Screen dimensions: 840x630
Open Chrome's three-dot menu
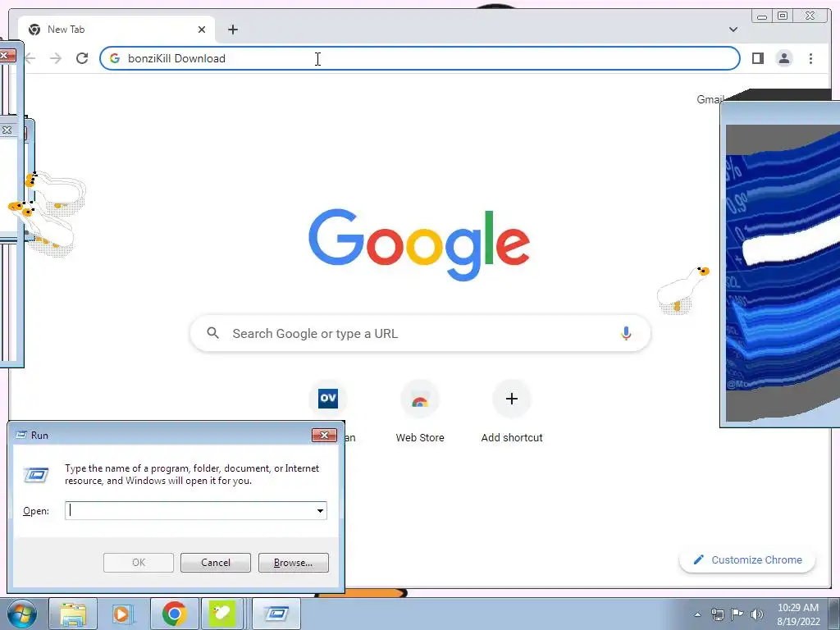810,58
